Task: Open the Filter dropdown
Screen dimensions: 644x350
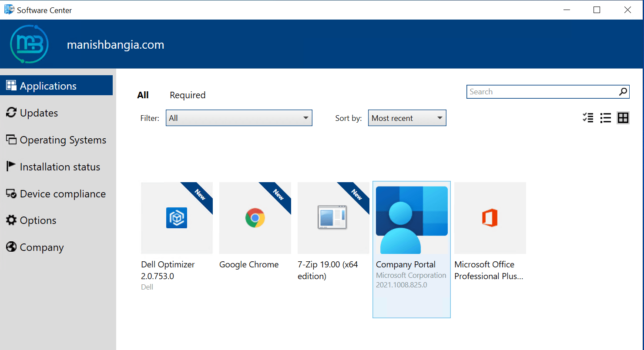Action: click(238, 118)
